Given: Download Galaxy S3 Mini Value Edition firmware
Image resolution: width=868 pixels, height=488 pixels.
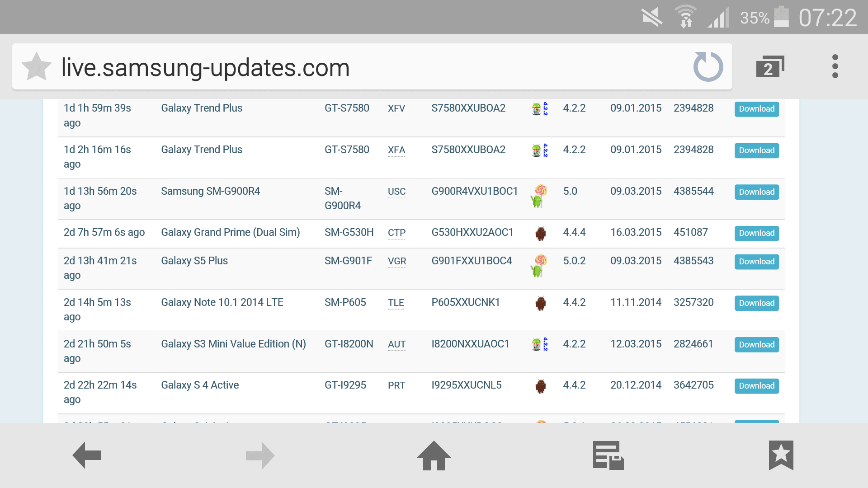Looking at the screenshot, I should (757, 345).
